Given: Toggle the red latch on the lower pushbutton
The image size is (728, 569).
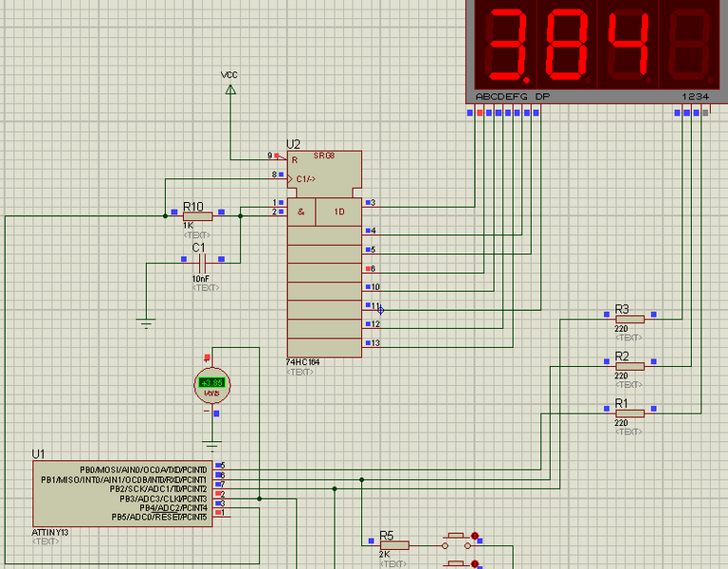Looking at the screenshot, I should point(475,563).
